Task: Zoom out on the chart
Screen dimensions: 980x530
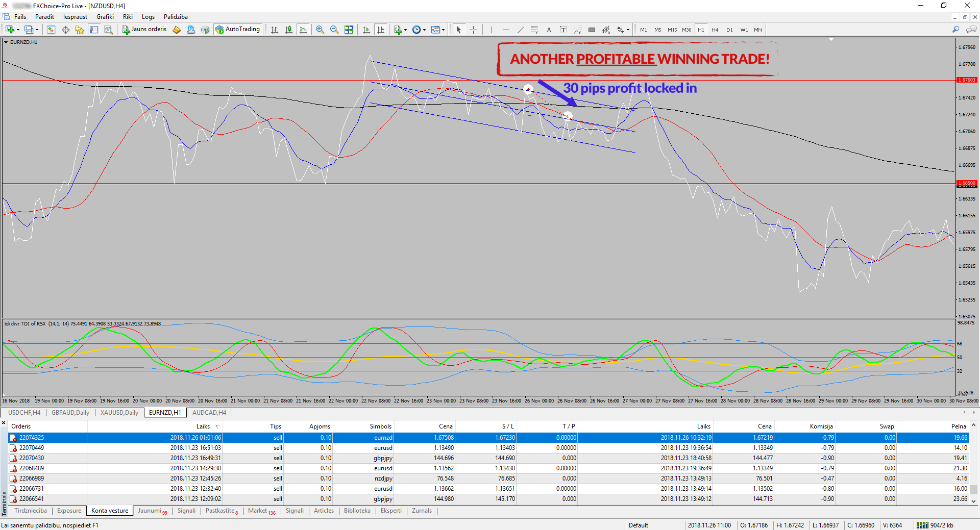Action: point(334,30)
